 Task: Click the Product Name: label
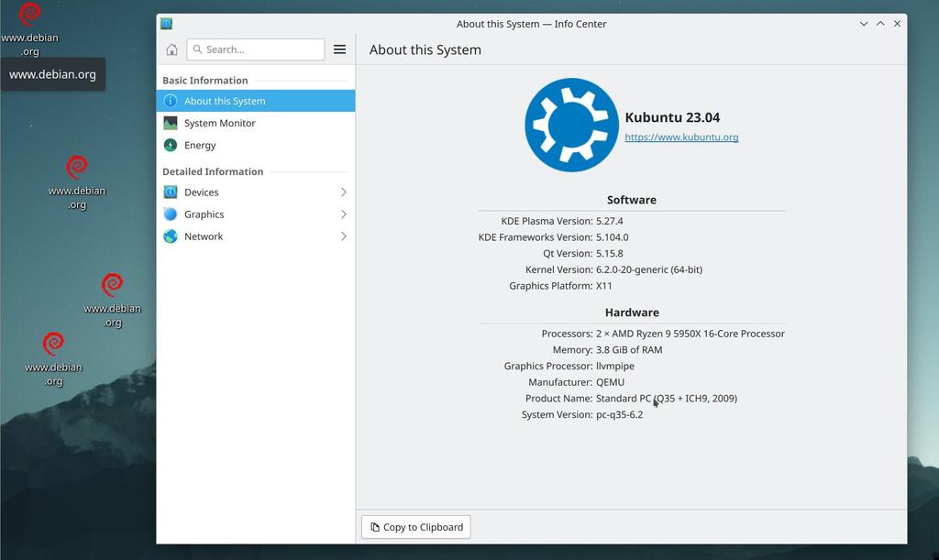point(558,399)
